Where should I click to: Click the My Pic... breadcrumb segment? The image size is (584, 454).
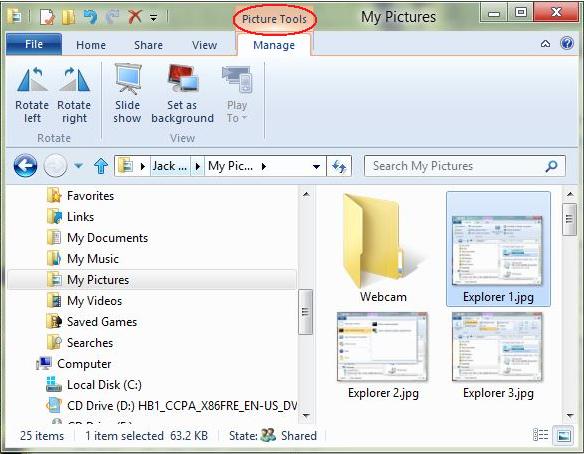point(231,166)
